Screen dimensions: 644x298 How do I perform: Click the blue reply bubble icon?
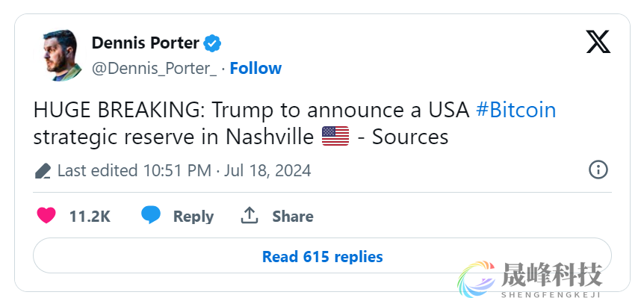tap(151, 215)
